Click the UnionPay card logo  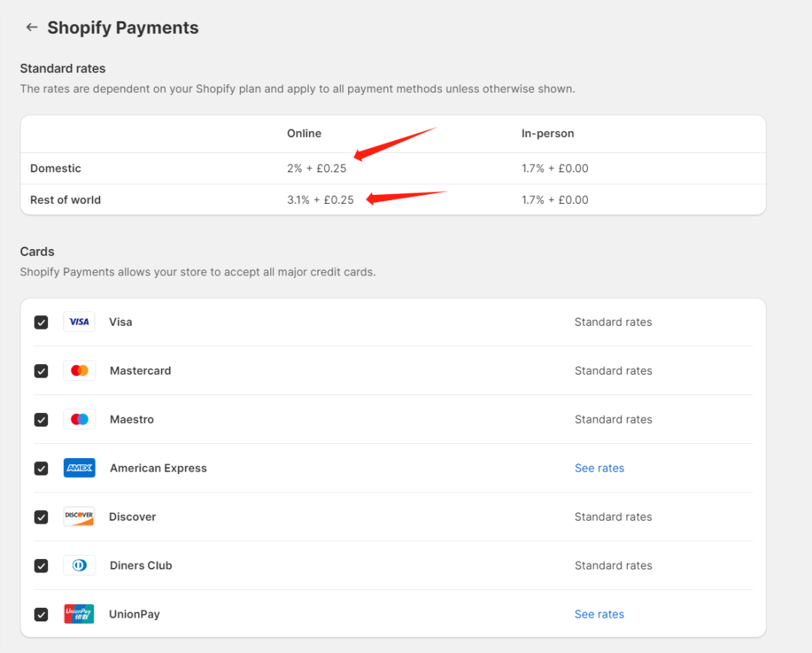(x=79, y=614)
